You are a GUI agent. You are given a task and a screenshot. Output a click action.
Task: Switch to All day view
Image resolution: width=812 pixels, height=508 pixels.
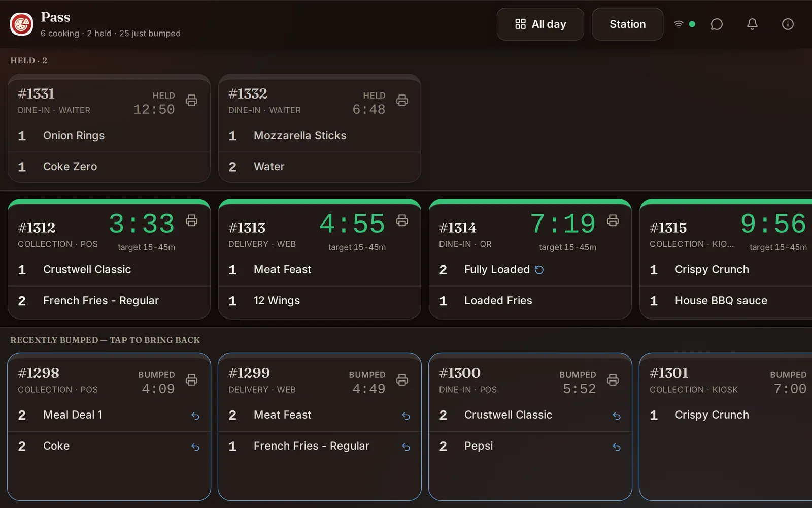(540, 24)
